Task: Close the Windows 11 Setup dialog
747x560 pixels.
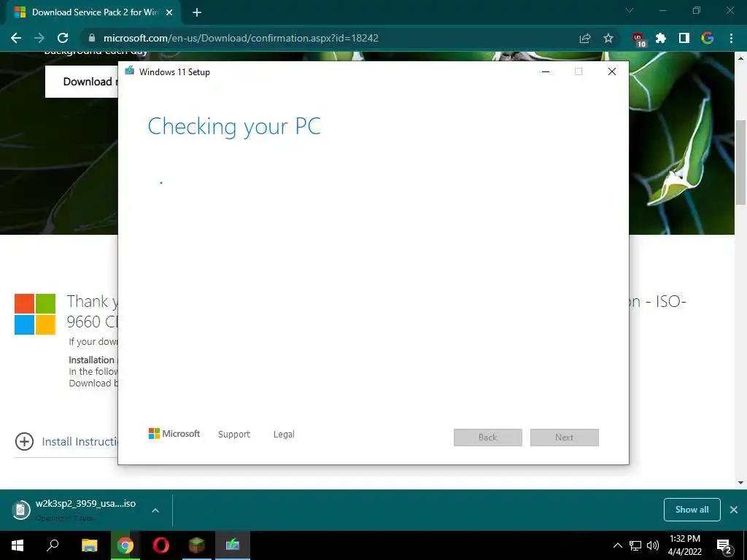Action: click(612, 71)
